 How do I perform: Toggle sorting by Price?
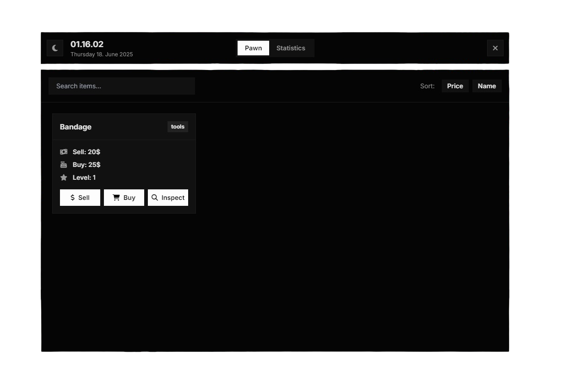[455, 86]
